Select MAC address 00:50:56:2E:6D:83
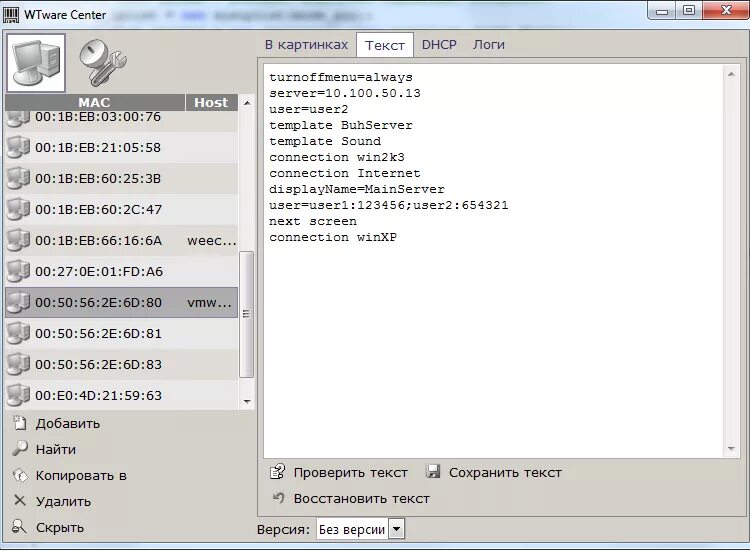 click(98, 365)
